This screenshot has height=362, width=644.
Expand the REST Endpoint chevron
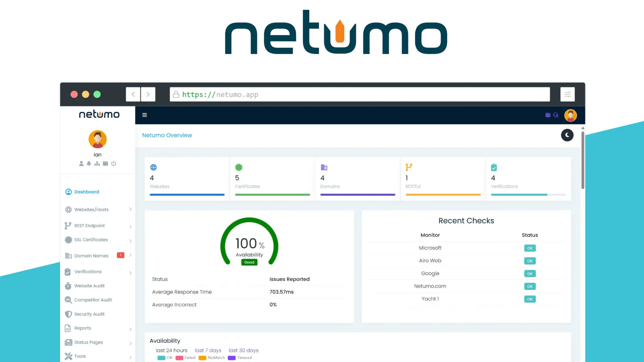point(130,227)
